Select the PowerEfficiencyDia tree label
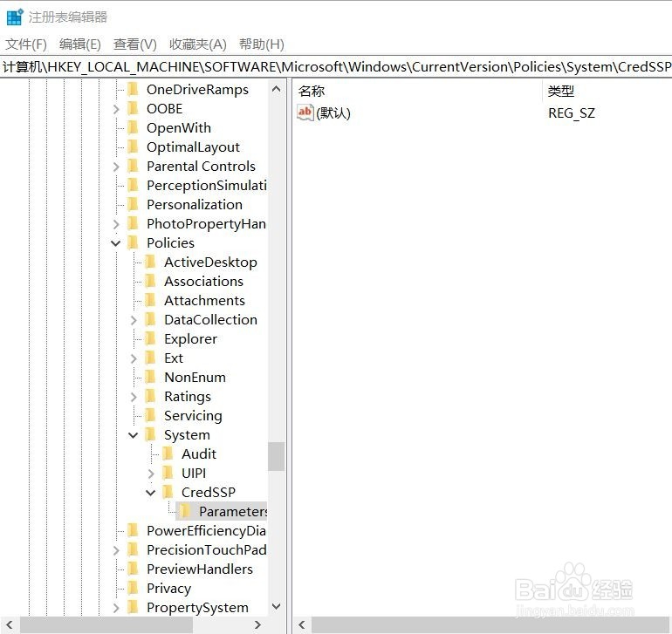Screen dimensions: 672x634 click(206, 531)
